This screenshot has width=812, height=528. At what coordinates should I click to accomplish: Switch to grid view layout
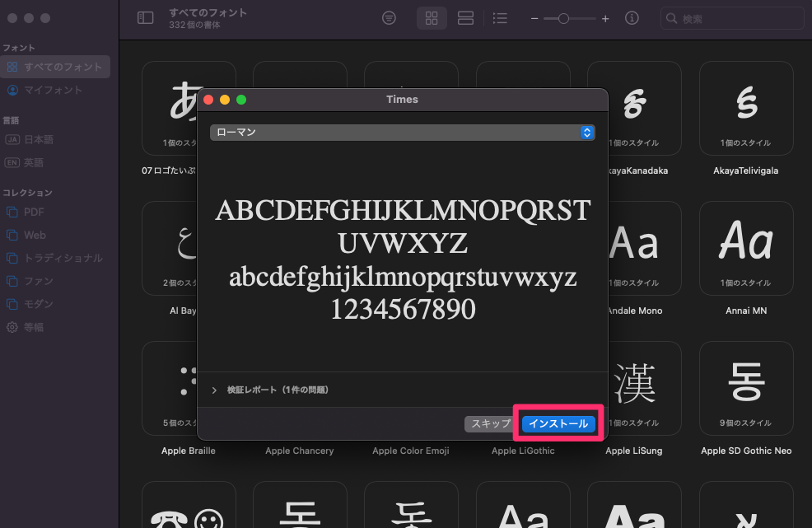[x=432, y=18]
